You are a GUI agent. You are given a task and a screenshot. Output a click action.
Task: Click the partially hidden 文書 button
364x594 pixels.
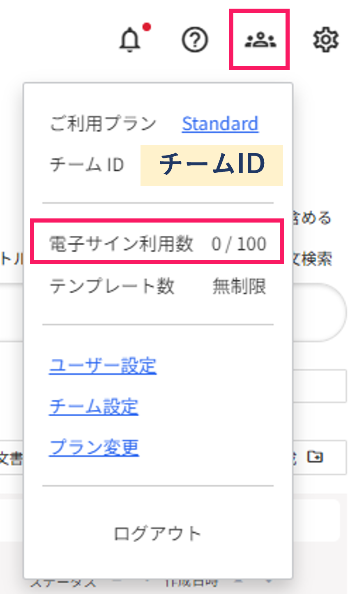click(11, 458)
